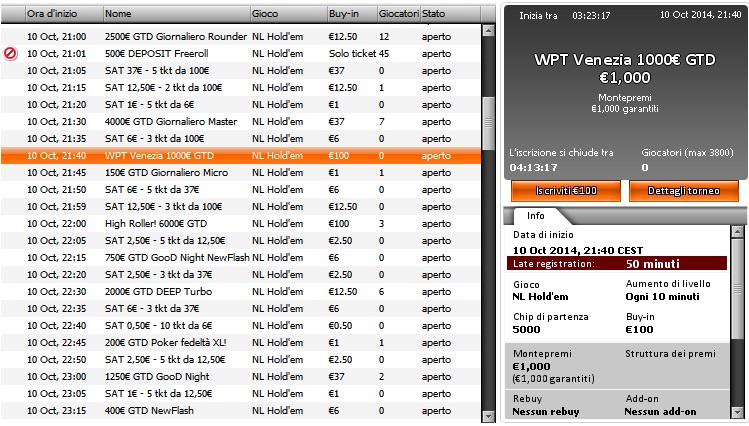This screenshot has height=426, width=749.
Task: Select 1250€ GTD GooD Night tournament
Action: click(241, 377)
